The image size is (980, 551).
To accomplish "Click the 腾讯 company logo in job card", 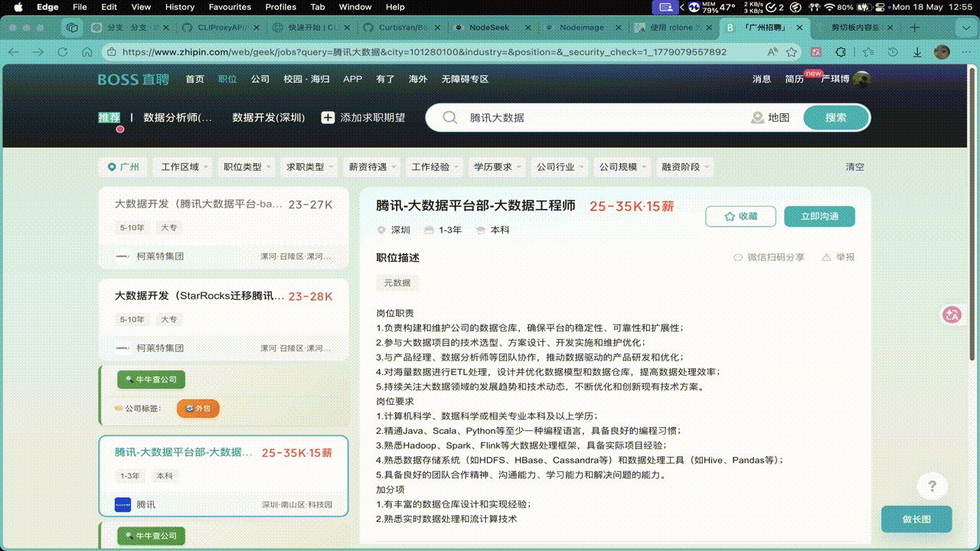I will [122, 504].
